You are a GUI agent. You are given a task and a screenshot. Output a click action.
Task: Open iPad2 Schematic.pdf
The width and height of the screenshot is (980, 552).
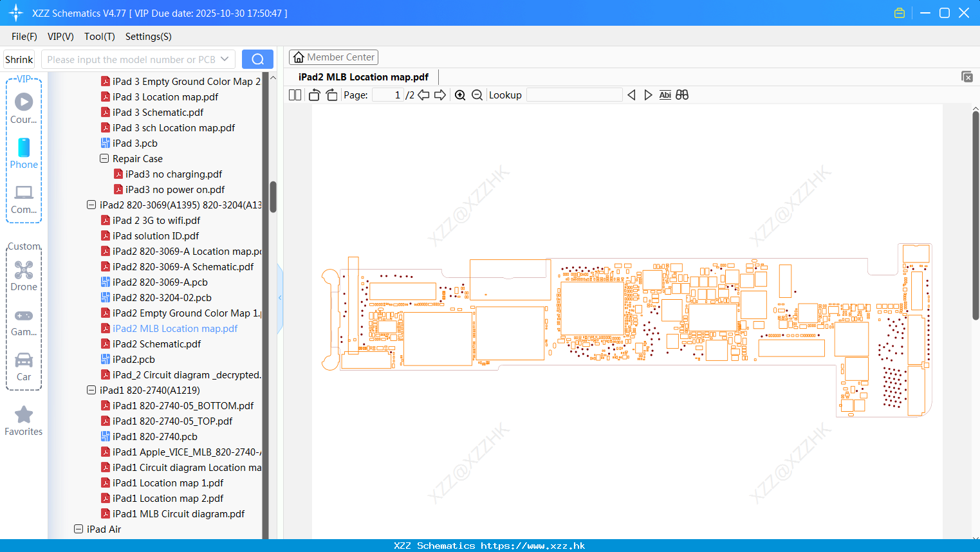[157, 344]
